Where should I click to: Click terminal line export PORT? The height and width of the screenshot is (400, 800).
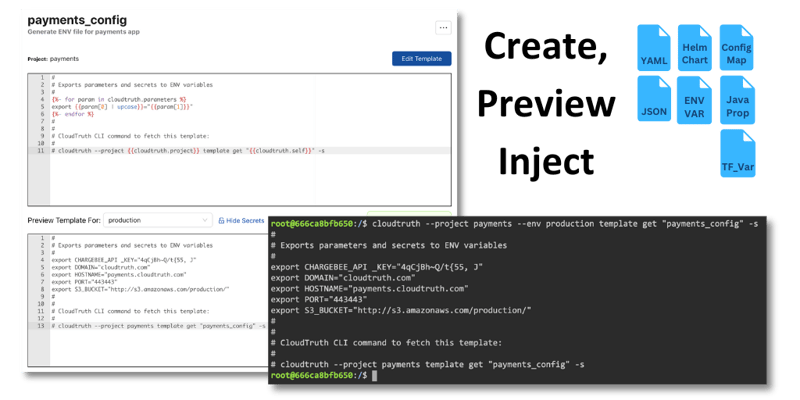[x=319, y=299]
